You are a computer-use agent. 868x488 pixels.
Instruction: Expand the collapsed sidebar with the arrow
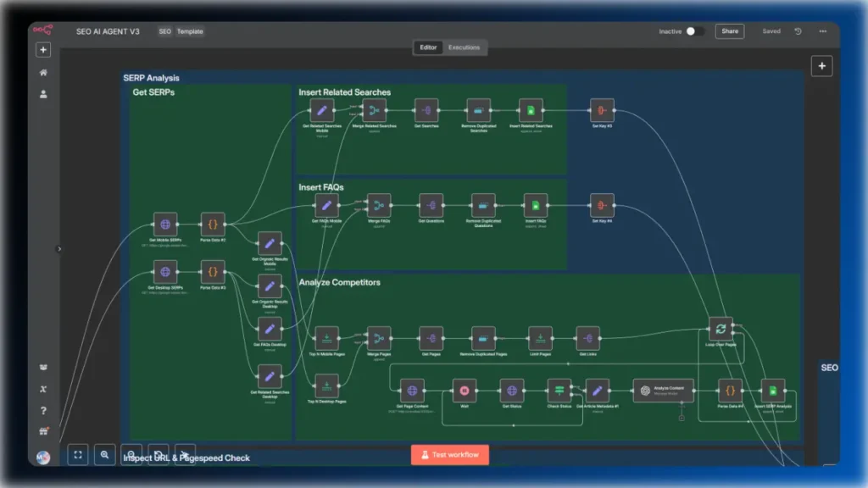point(59,249)
